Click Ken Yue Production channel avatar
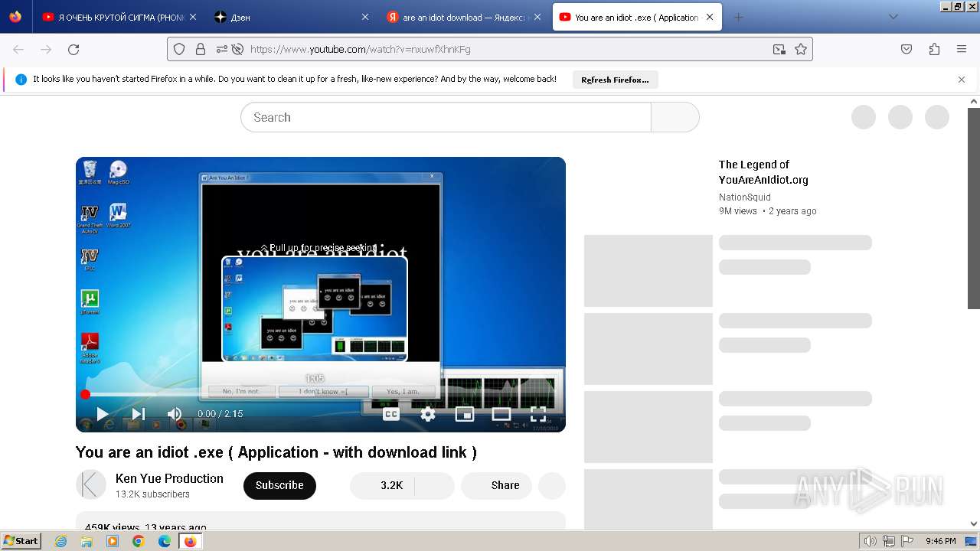980x551 pixels. point(91,484)
